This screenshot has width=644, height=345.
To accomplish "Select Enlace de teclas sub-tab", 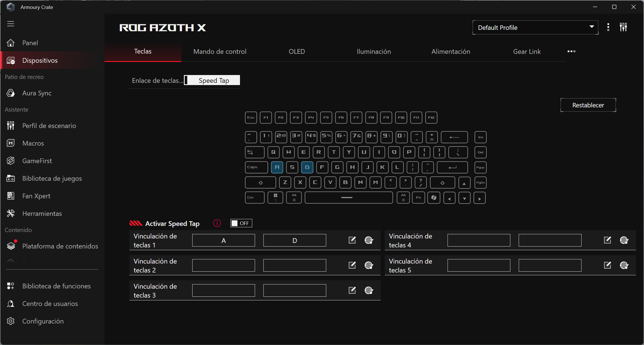I will (157, 81).
